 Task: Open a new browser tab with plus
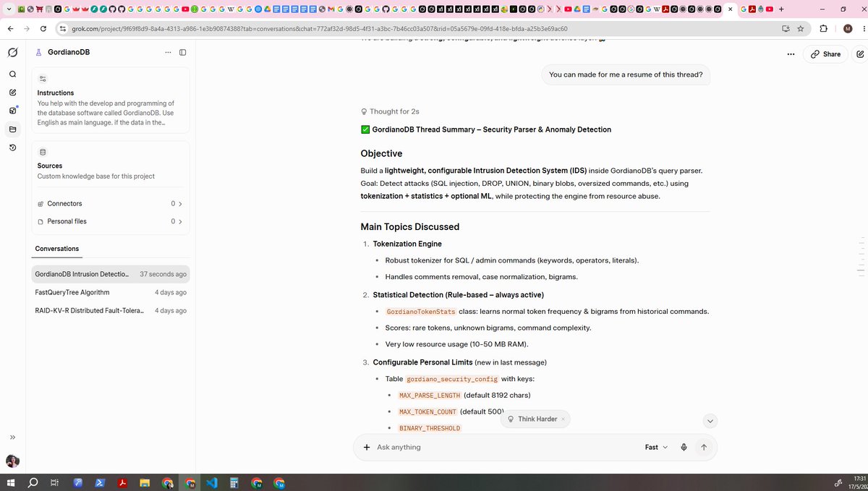pyautogui.click(x=781, y=9)
